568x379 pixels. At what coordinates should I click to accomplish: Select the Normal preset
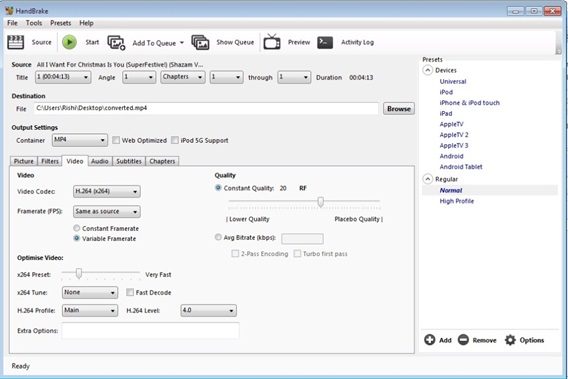point(451,190)
